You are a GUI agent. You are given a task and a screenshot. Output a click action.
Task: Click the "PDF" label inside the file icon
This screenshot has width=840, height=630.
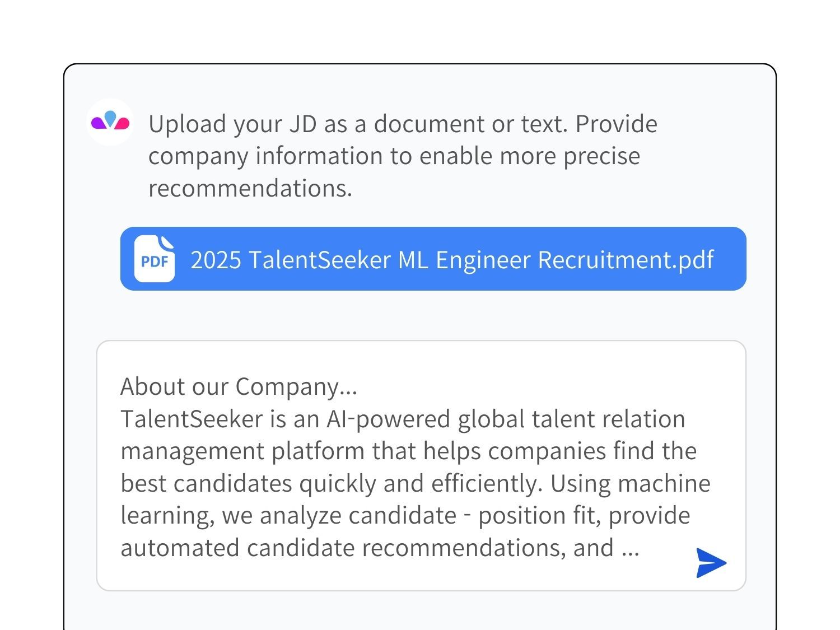(x=154, y=262)
